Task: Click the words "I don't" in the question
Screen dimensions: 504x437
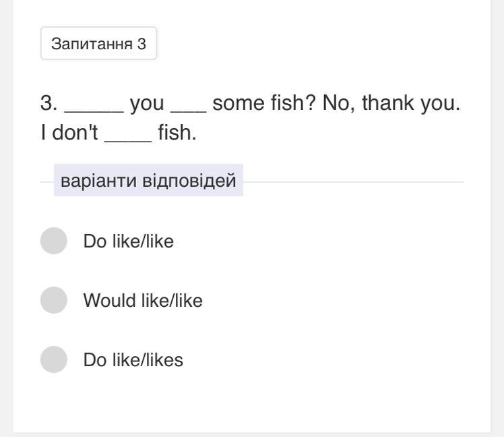Action: (x=69, y=133)
